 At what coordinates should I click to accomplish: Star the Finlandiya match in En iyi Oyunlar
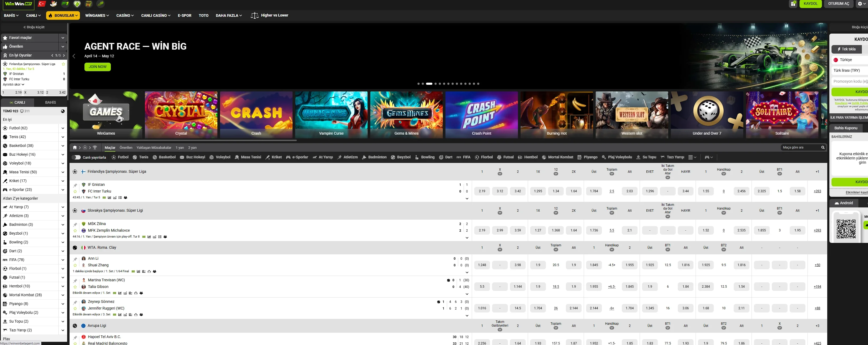(63, 64)
